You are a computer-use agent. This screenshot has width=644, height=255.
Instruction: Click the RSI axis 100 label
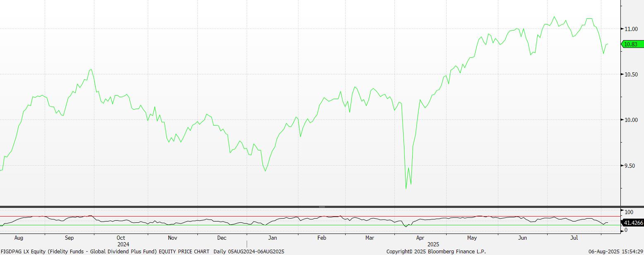(629, 212)
